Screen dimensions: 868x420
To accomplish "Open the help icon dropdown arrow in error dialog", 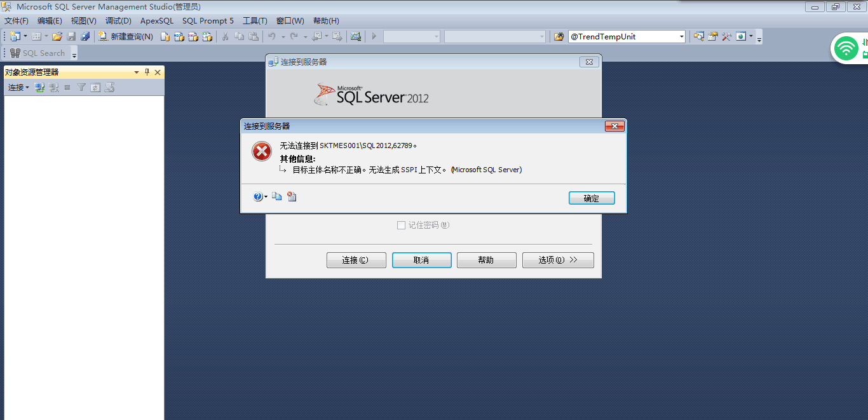I will [266, 197].
